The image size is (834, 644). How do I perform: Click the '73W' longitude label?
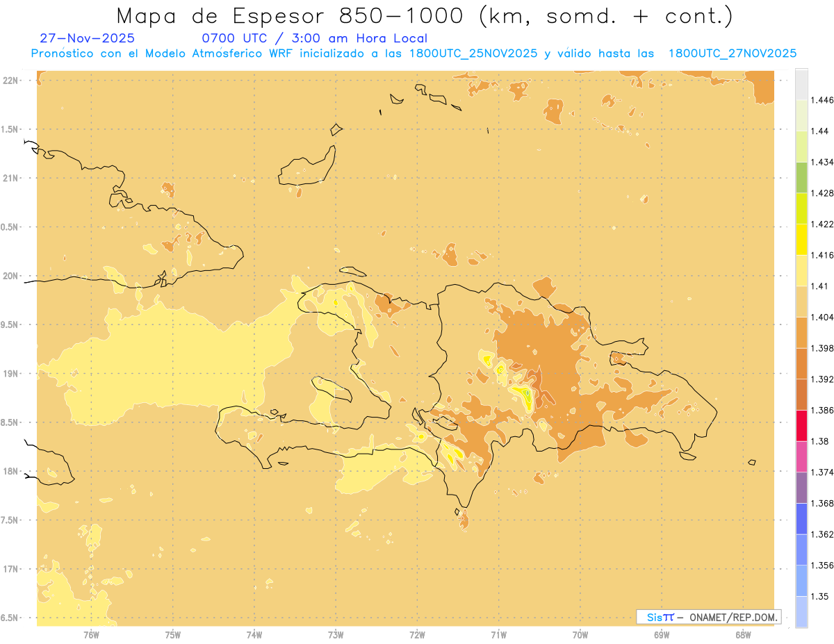point(336,635)
